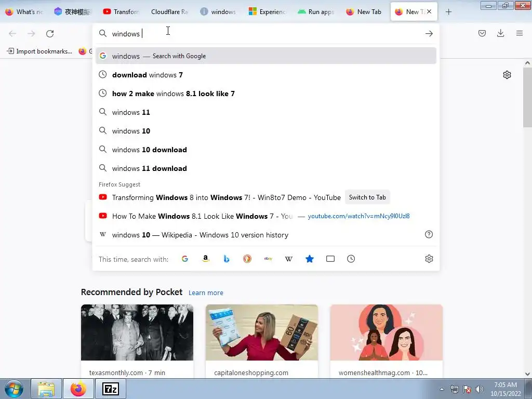Open new tab page settings gear
This screenshot has height=399, width=532.
point(507,75)
